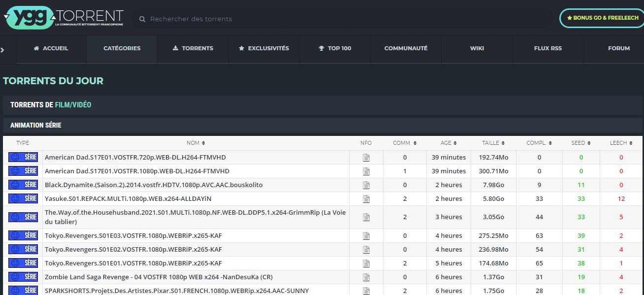Open Tokyo Revengers S01E02 torrent link

[x=133, y=250]
